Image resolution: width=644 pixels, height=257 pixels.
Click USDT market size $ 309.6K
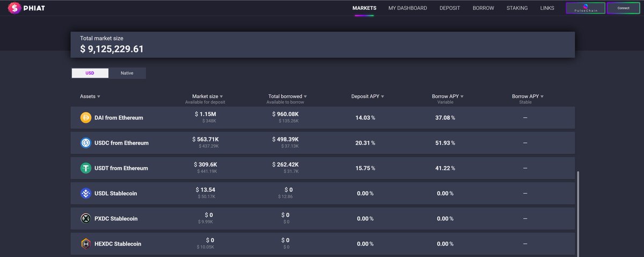point(206,165)
